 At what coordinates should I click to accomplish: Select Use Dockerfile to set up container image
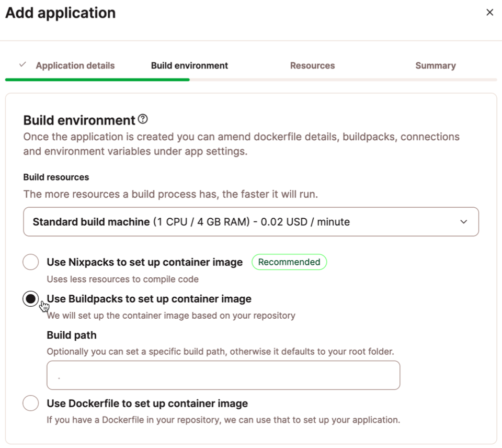tap(30, 403)
